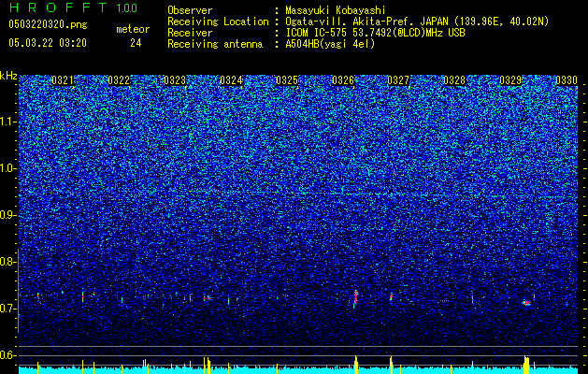Click the red meteor echo below 0329
The height and width of the screenshot is (374, 588).
527,302
